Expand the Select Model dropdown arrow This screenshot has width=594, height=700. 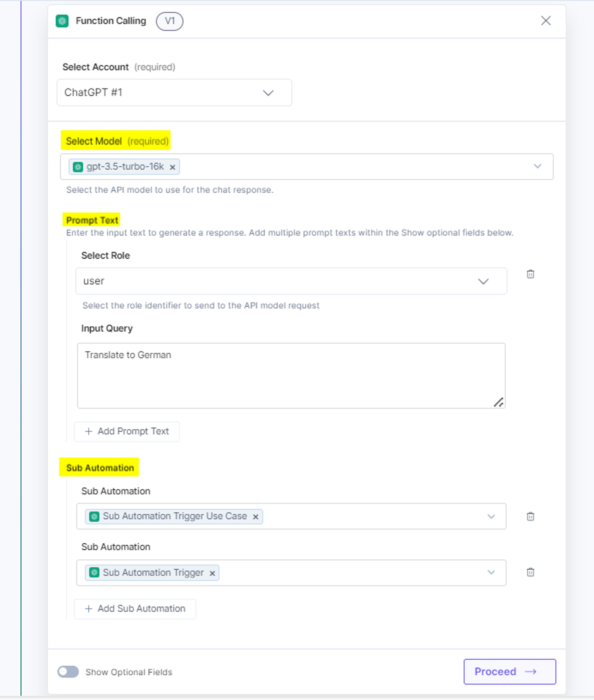point(537,166)
